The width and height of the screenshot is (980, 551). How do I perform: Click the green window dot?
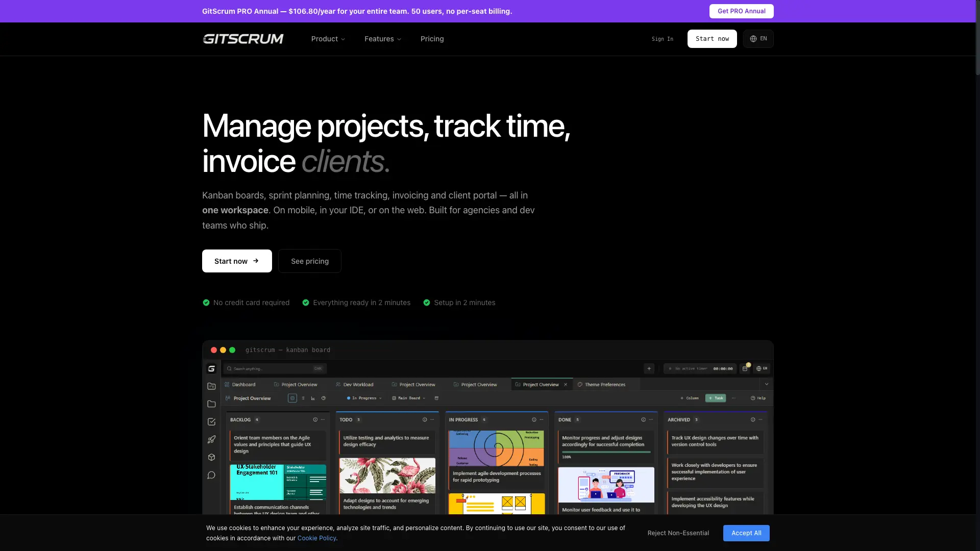tap(232, 350)
